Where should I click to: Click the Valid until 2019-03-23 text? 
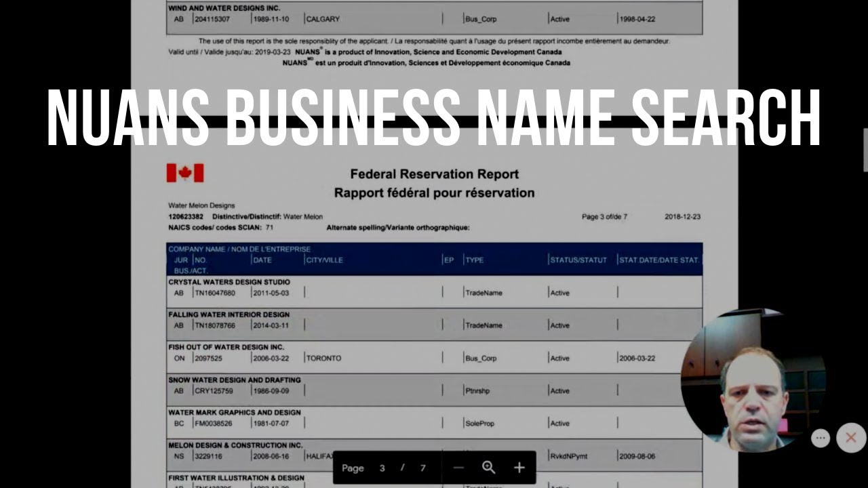click(x=230, y=52)
